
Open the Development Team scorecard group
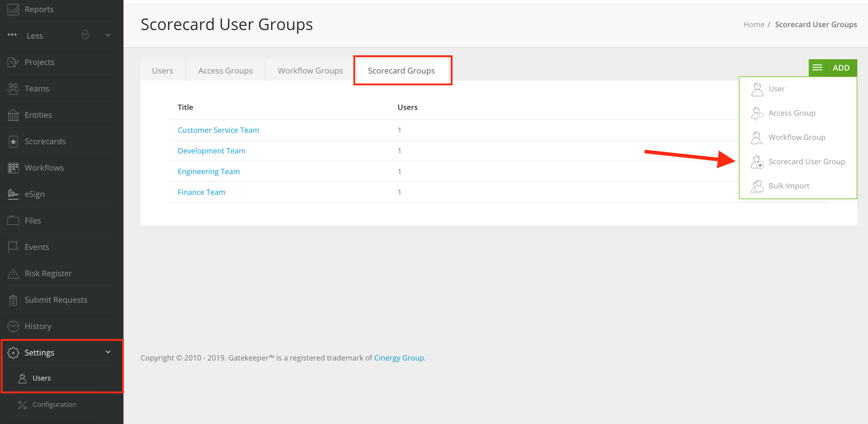tap(211, 151)
